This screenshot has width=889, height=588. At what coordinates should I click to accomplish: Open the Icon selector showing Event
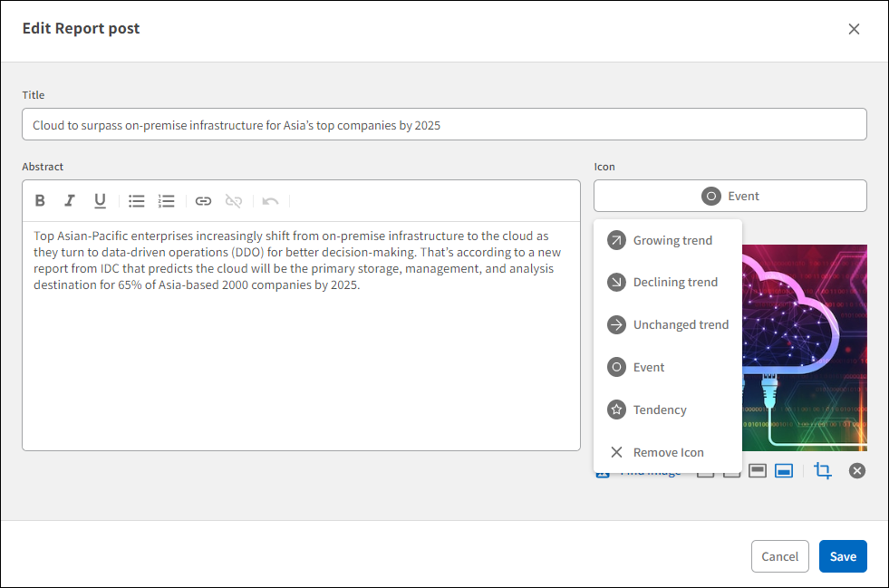coord(730,196)
